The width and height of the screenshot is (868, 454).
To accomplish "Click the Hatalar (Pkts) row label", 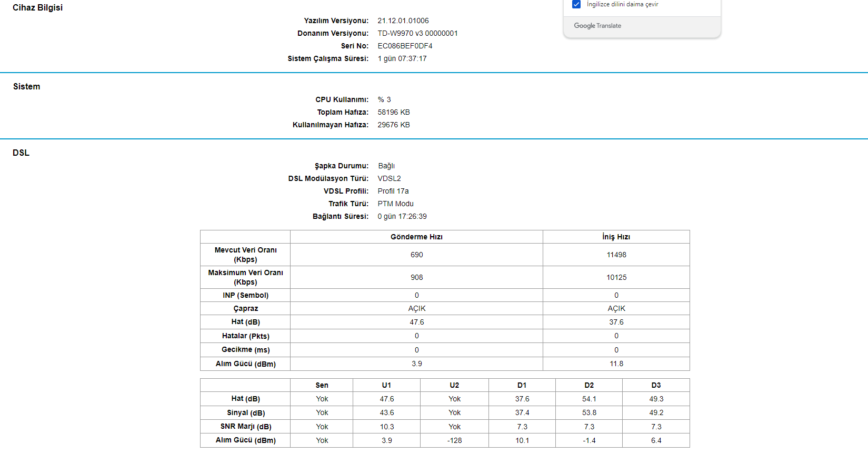I will click(245, 336).
